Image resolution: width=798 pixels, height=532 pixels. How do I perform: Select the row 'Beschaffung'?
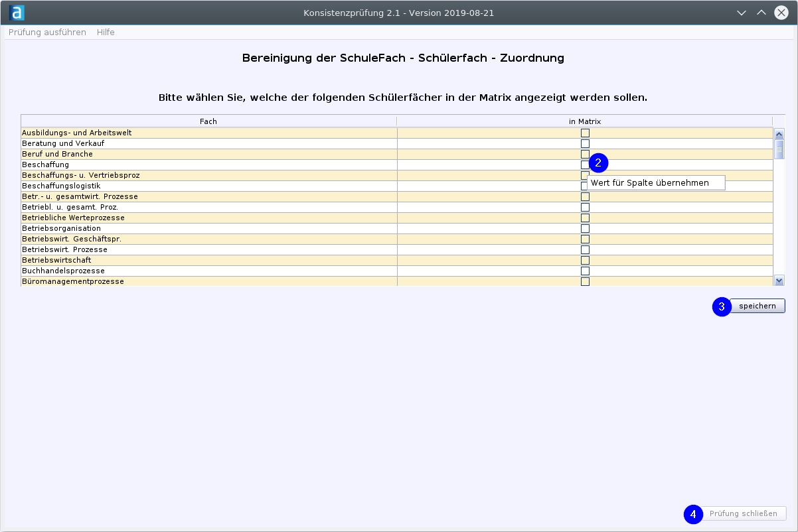pos(397,165)
